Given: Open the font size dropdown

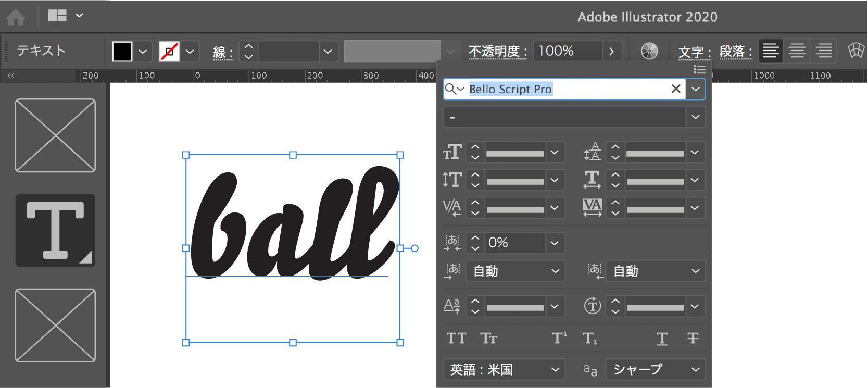Looking at the screenshot, I should (555, 152).
